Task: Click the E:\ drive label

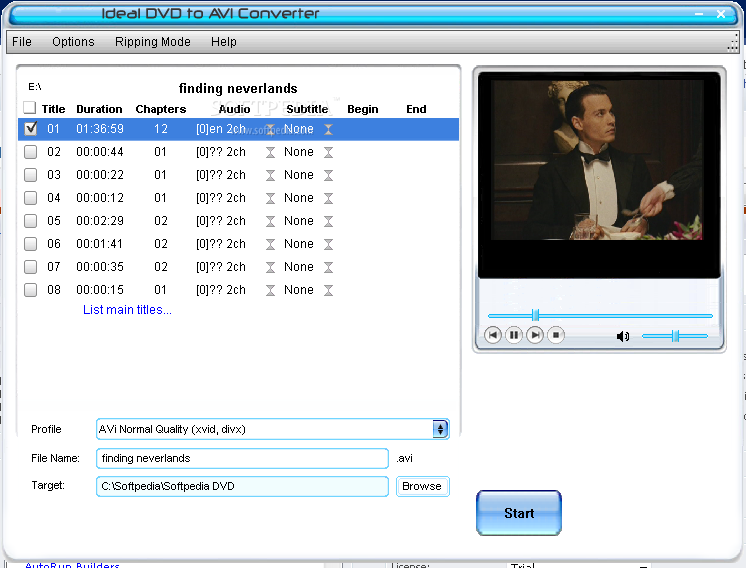Action: pos(35,87)
